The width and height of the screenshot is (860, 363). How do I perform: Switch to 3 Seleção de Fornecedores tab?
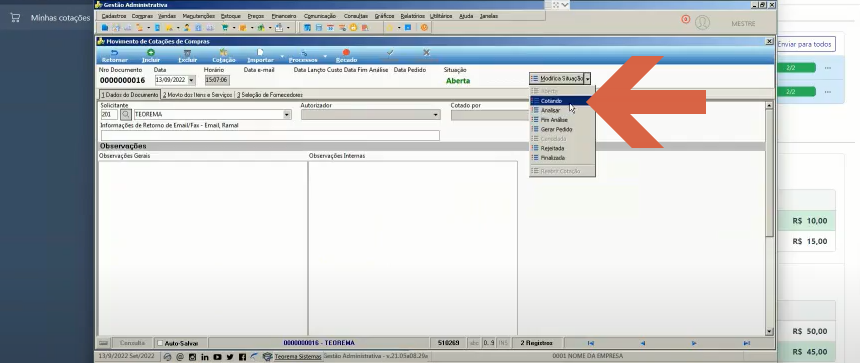(x=270, y=95)
